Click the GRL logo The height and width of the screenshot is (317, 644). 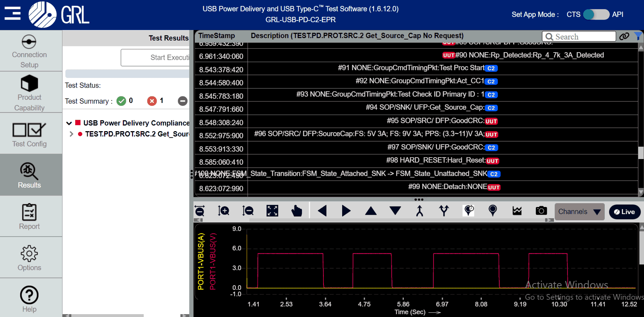pyautogui.click(x=59, y=15)
